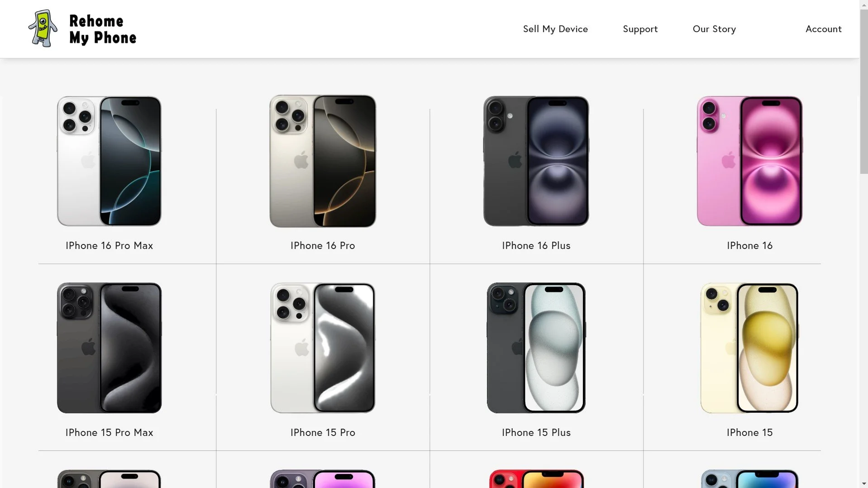This screenshot has width=868, height=488.
Task: Go to Our Story page
Action: click(x=714, y=29)
